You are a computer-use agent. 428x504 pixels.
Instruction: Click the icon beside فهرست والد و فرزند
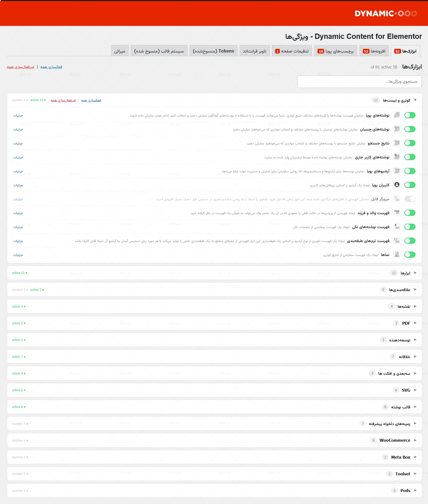click(x=397, y=213)
